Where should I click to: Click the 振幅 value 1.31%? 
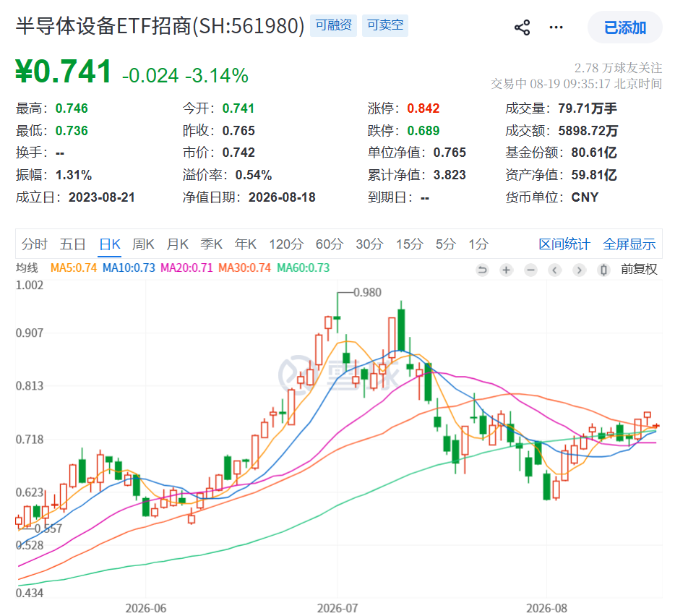coord(74,175)
